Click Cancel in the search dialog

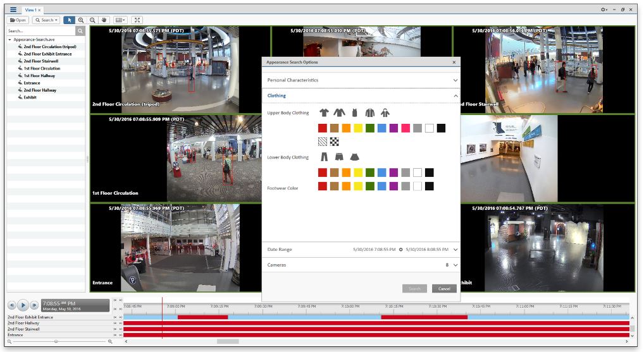[444, 288]
